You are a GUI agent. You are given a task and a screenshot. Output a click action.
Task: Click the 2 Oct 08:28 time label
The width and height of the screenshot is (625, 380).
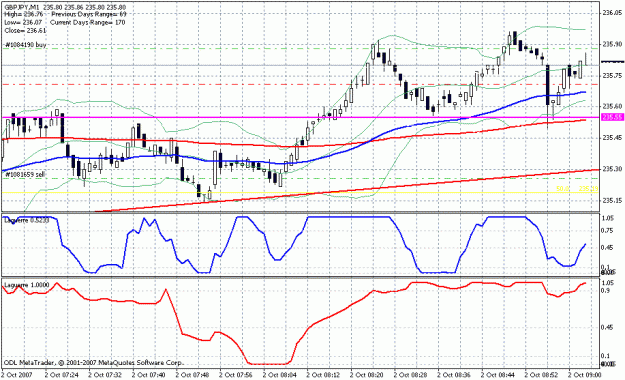coord(411,375)
